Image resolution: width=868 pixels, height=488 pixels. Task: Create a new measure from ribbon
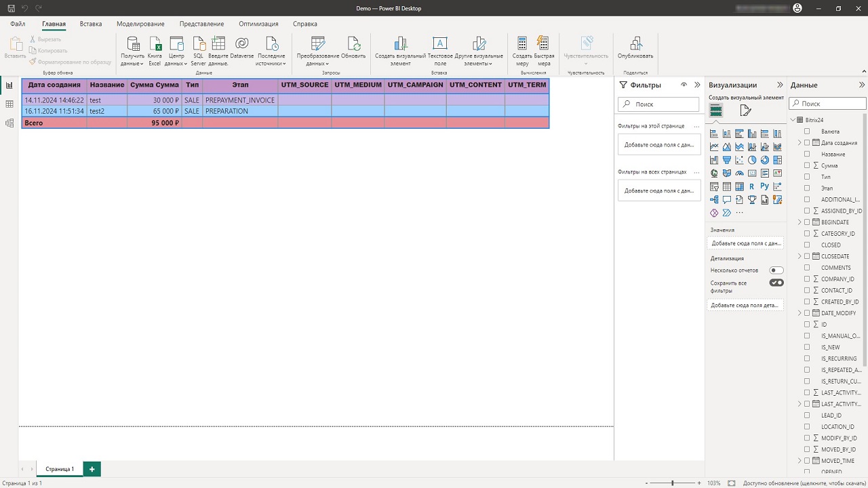tap(522, 45)
